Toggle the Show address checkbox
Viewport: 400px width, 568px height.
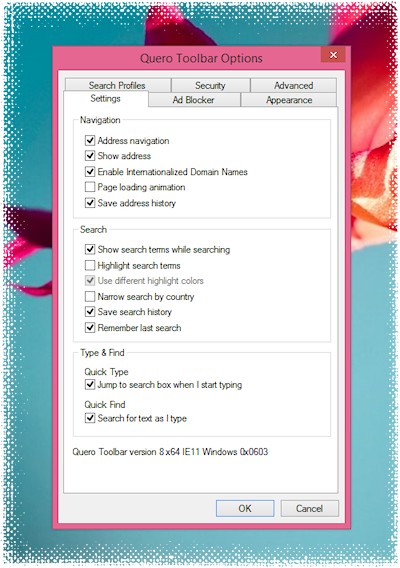[x=90, y=156]
